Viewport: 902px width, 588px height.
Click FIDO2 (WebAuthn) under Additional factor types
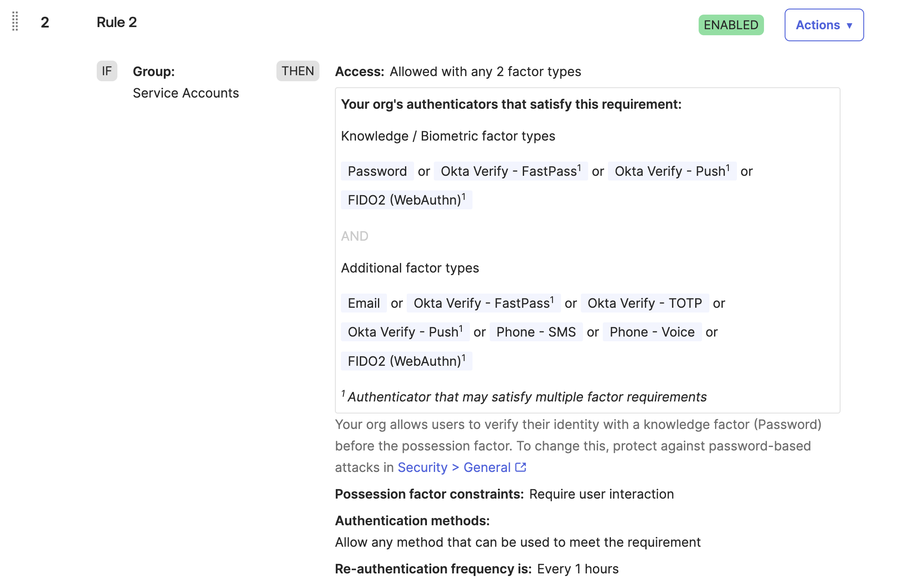[406, 361]
